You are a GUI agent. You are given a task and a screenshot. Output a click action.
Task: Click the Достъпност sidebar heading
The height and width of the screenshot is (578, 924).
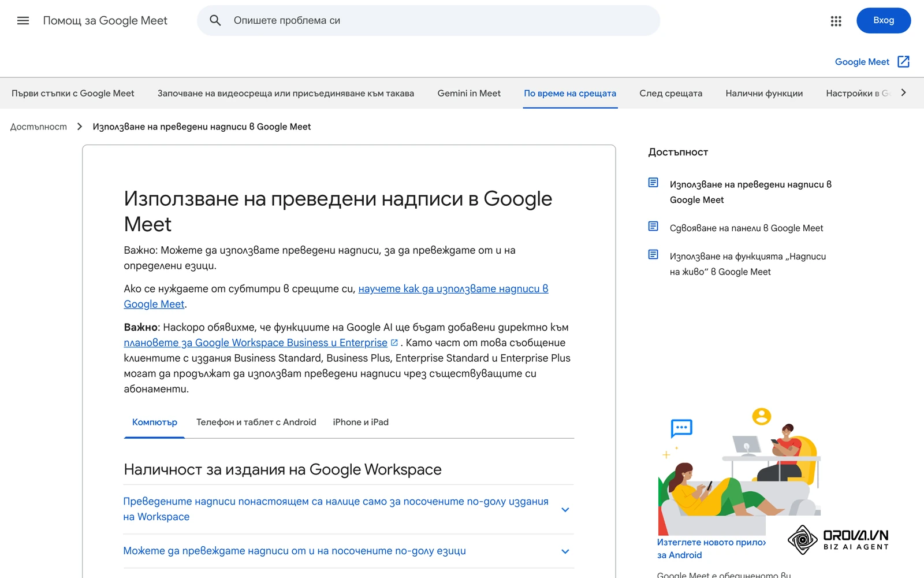[x=678, y=152]
